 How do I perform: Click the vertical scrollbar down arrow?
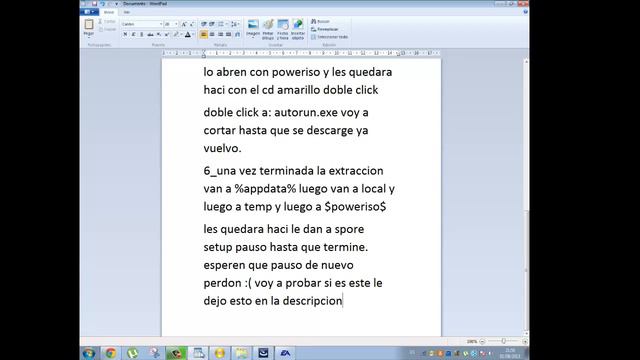point(526,333)
